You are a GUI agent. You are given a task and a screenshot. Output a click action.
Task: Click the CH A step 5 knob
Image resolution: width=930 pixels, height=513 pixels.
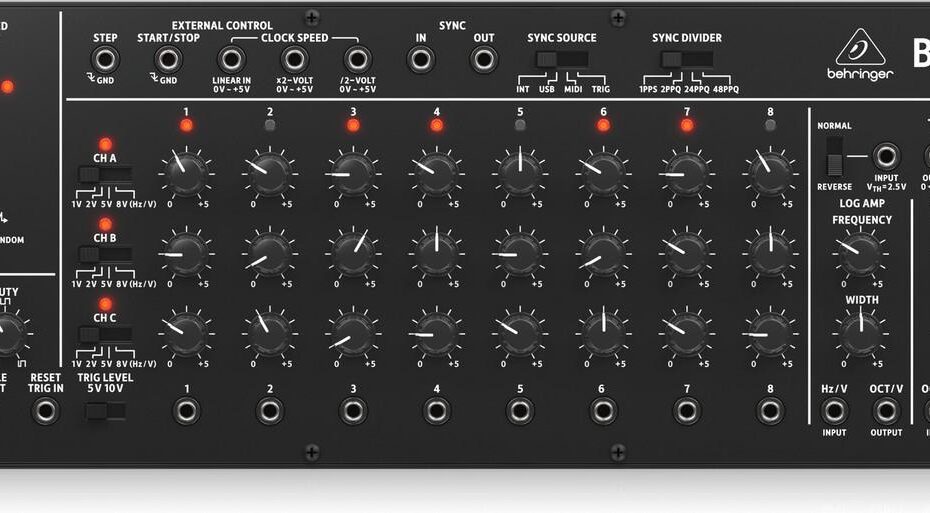520,174
